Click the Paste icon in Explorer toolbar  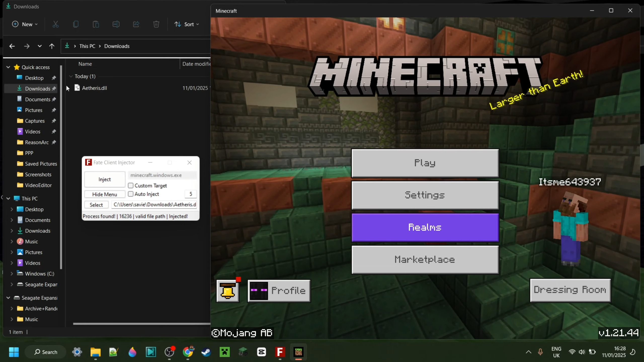(x=96, y=24)
